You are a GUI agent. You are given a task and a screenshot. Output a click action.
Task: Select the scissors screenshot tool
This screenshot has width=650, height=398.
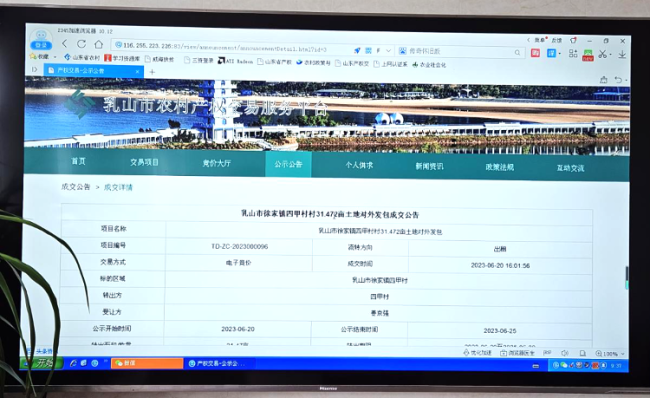click(603, 54)
